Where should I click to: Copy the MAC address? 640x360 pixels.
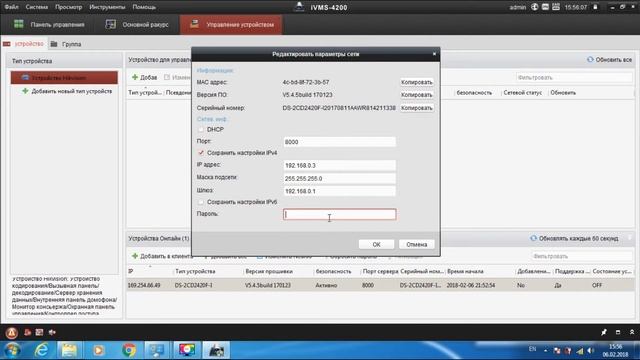click(416, 82)
